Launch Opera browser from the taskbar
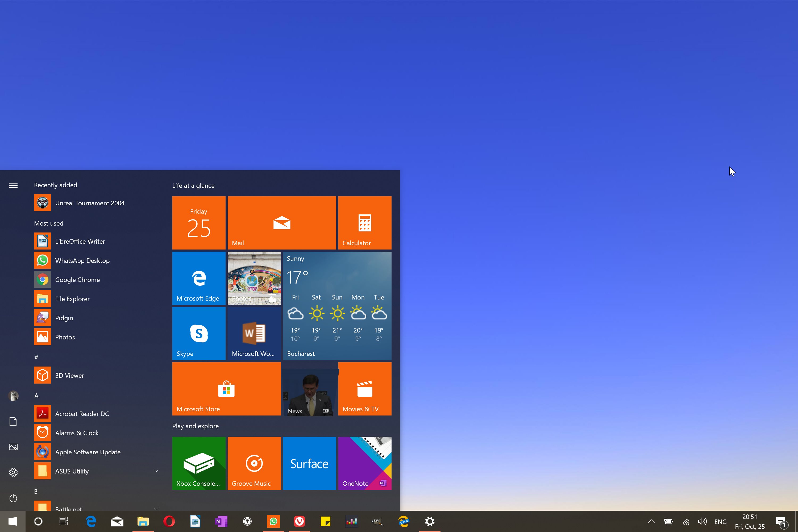798x532 pixels. tap(169, 521)
